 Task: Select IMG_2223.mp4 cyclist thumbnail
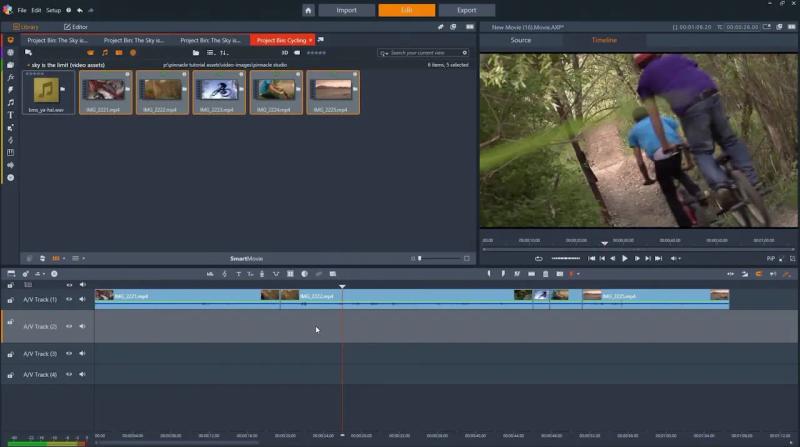(219, 92)
